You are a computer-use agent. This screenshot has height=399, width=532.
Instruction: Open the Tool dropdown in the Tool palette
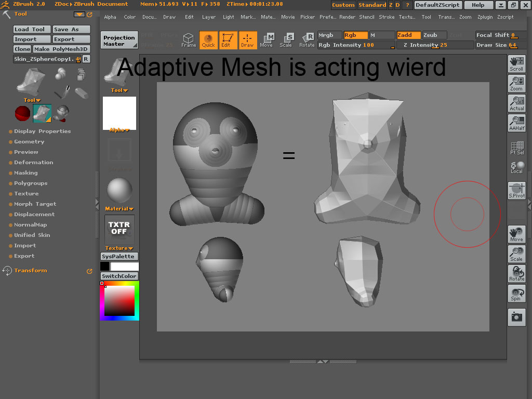click(32, 100)
